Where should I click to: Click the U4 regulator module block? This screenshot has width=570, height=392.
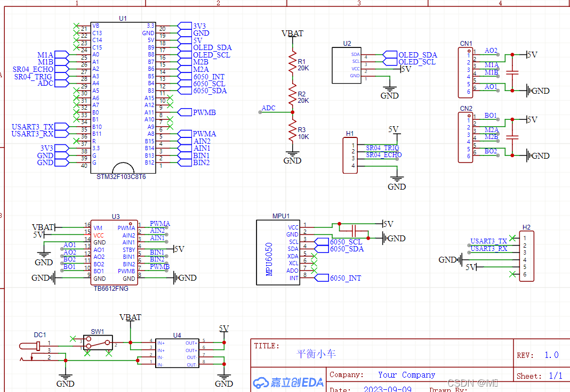click(x=176, y=353)
